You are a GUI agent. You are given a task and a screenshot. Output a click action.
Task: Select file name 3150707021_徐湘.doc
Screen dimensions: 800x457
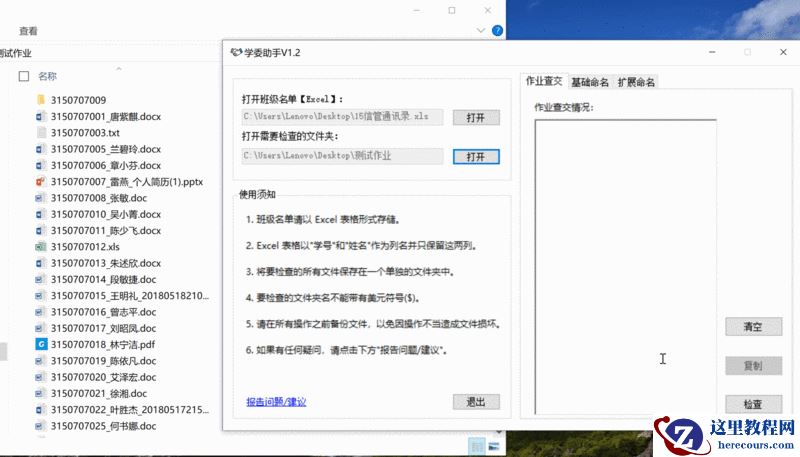click(x=98, y=393)
